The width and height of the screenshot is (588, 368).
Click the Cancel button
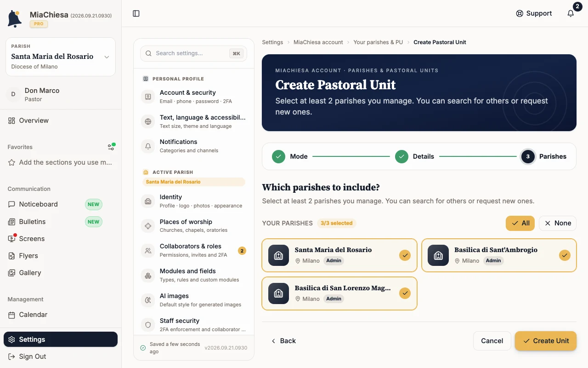click(x=492, y=341)
